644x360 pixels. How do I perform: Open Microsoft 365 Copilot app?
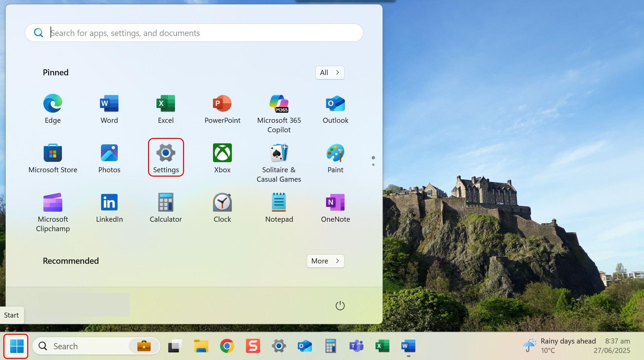279,114
